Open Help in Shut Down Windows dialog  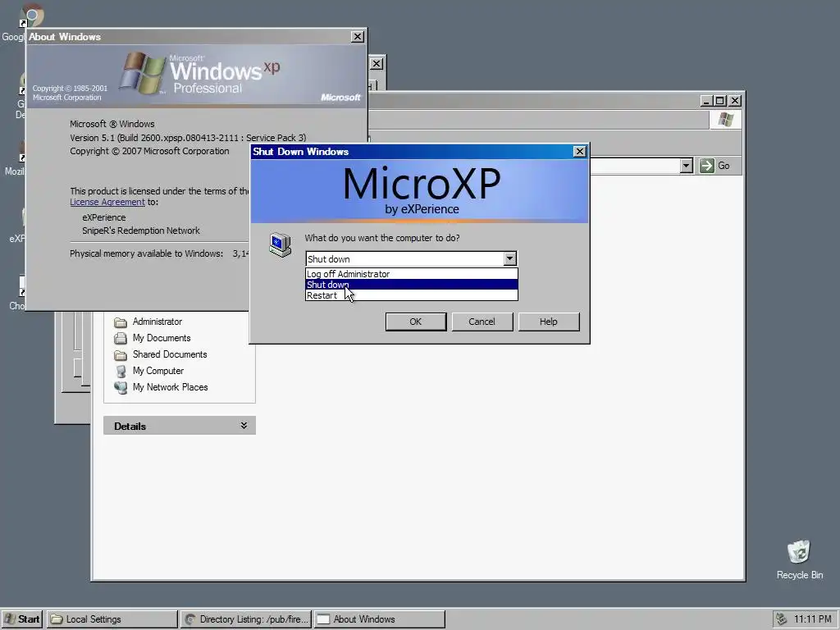click(x=549, y=322)
